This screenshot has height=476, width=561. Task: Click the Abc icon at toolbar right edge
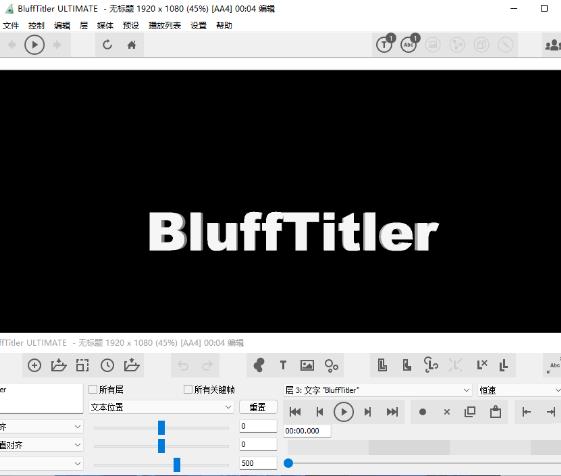(x=554, y=366)
